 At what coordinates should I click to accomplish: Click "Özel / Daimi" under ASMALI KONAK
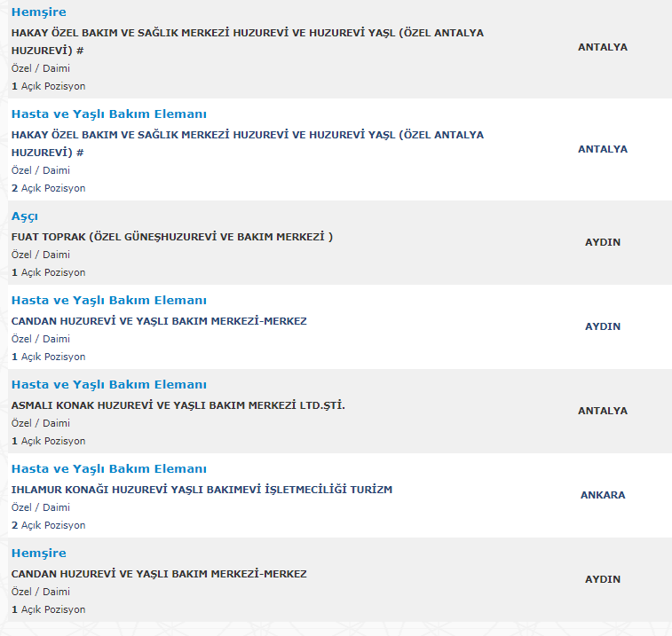click(41, 423)
